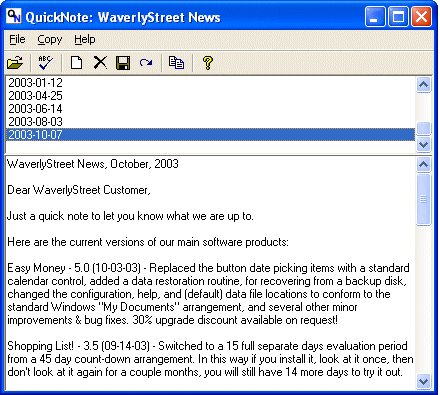Click the note text's scroll up arrow
The height and width of the screenshot is (395, 440).
[x=423, y=165]
